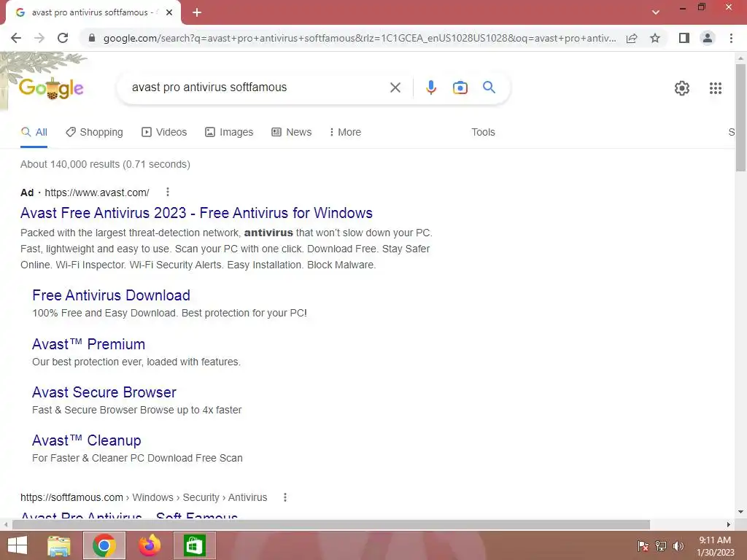Open the options dots beside the Avast ad
The image size is (747, 560).
(167, 192)
